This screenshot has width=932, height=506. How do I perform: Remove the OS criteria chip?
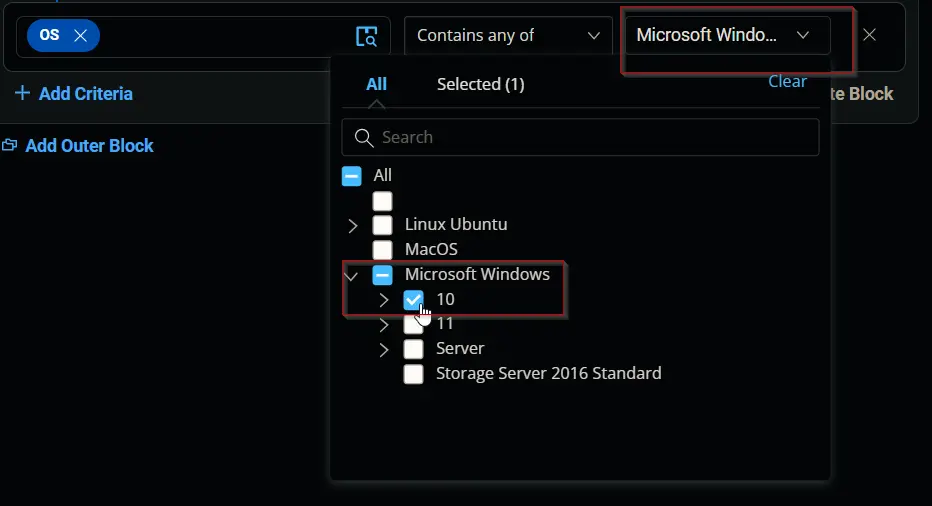click(x=80, y=36)
